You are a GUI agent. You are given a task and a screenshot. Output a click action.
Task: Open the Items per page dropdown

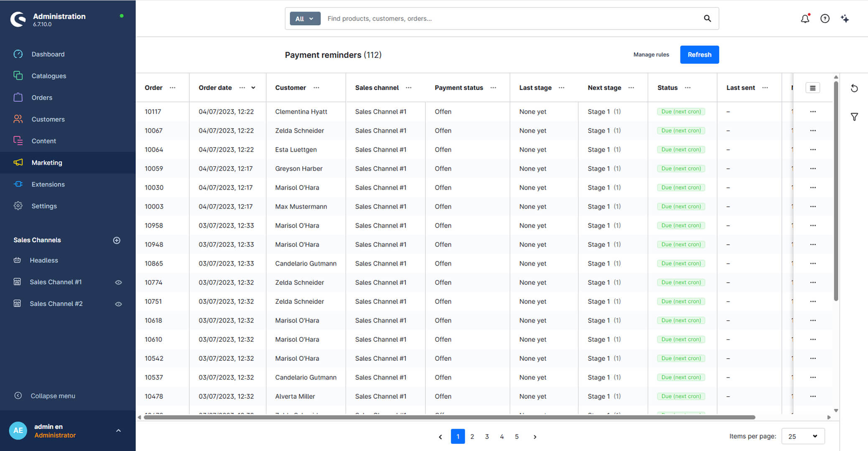803,436
